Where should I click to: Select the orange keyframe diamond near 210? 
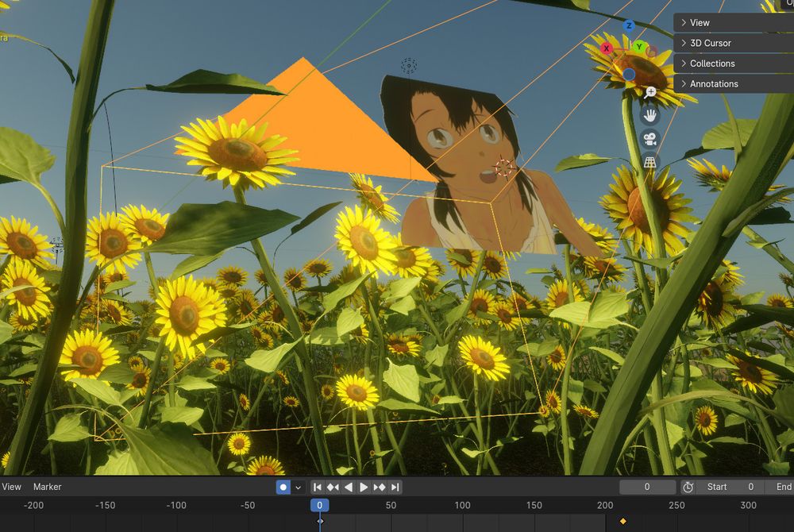point(623,521)
